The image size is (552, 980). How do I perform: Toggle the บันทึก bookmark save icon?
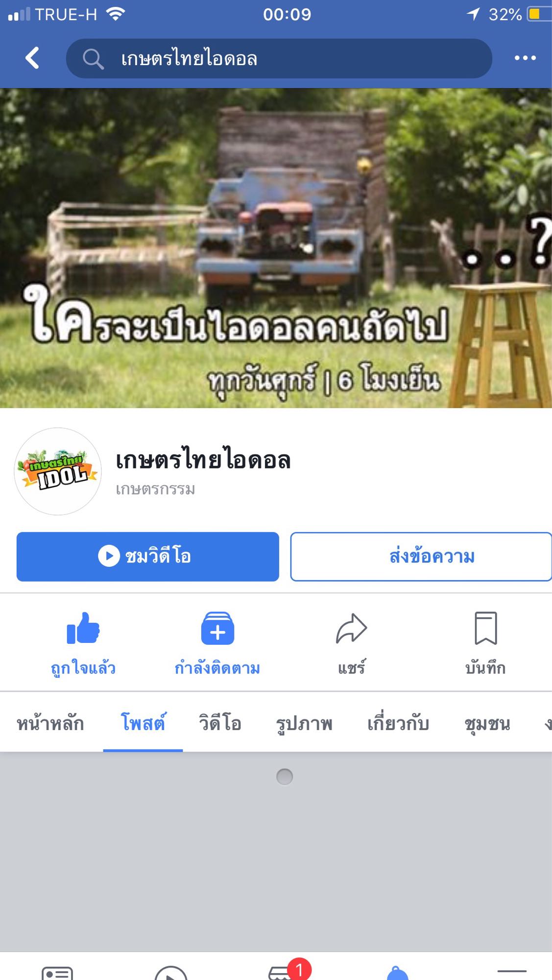(x=485, y=628)
